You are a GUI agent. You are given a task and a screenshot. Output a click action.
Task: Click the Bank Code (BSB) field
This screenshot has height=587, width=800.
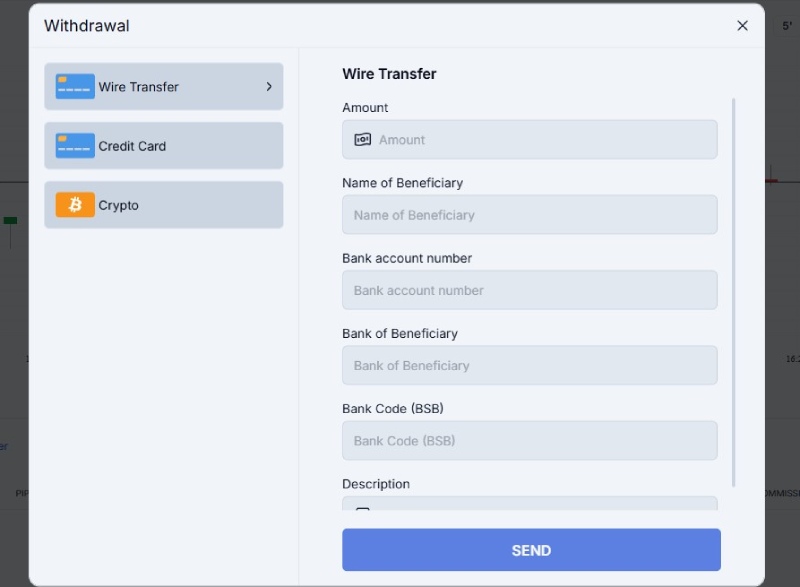click(x=530, y=441)
